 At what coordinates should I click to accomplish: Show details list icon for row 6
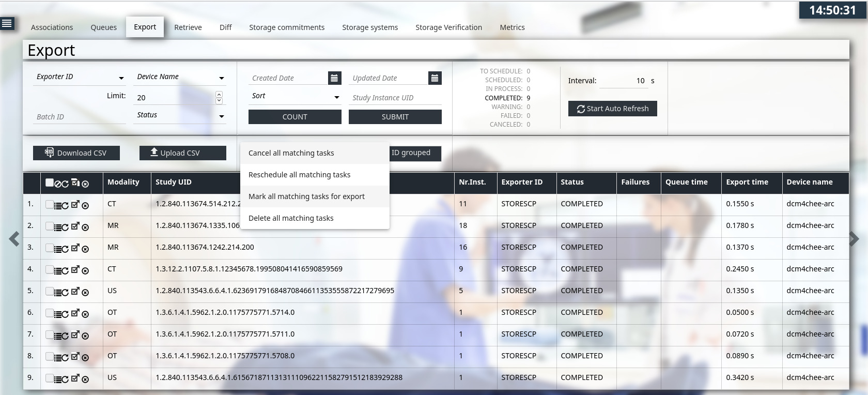coord(58,314)
